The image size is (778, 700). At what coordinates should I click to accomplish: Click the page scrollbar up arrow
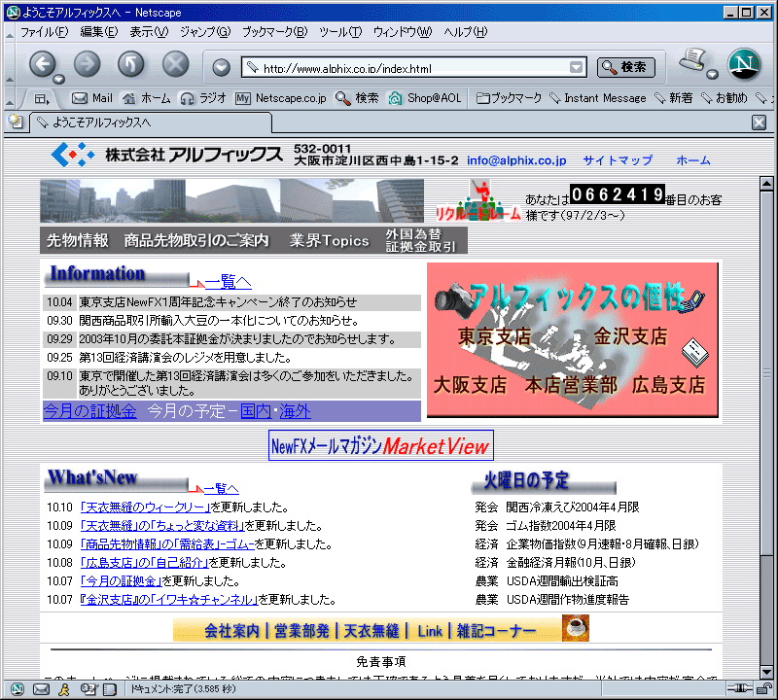coord(766,184)
